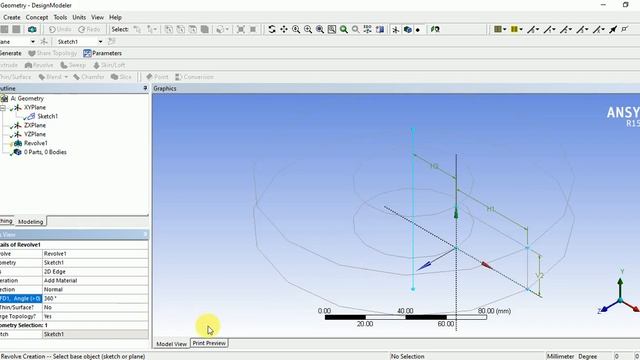Open the Concept menu
The image size is (640, 360).
coord(37,17)
